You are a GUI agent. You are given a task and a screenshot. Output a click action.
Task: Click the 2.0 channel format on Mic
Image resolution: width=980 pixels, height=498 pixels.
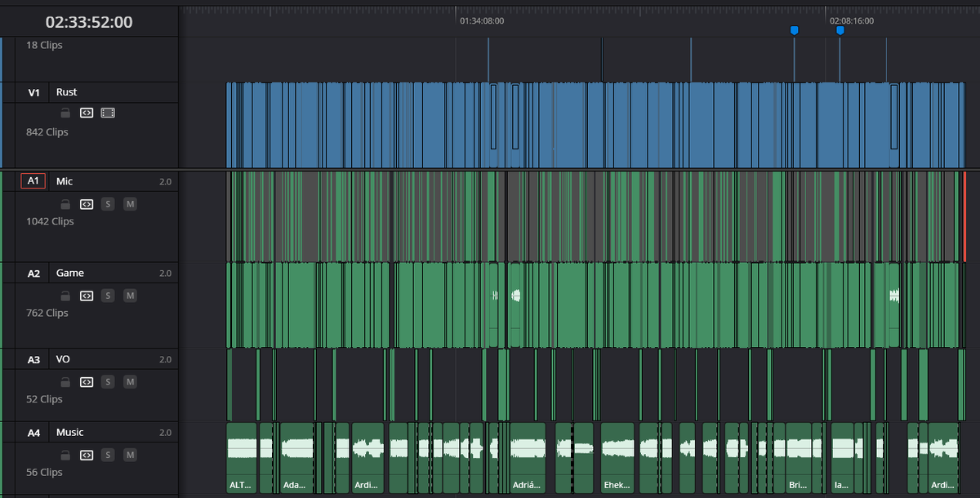(x=165, y=182)
